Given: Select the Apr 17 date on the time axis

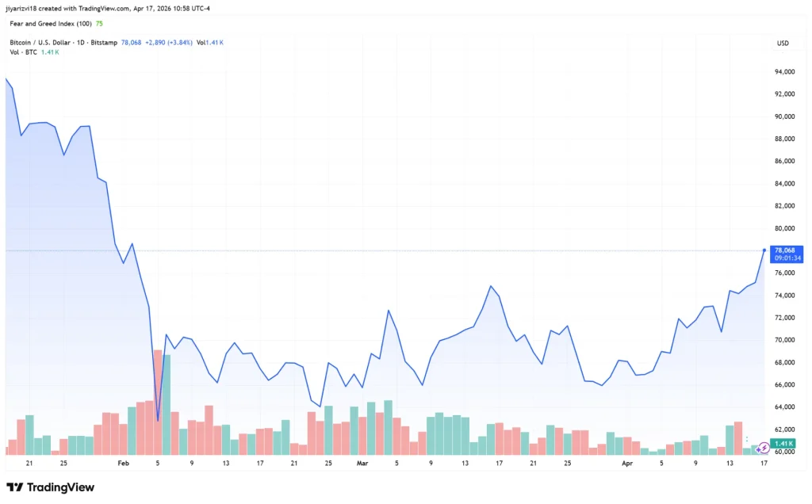Looking at the screenshot, I should (x=764, y=463).
